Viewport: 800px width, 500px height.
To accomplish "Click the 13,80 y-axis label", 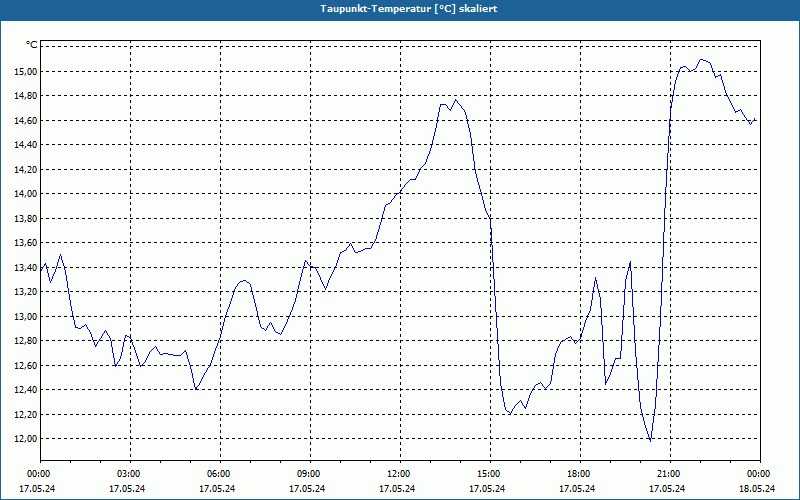I will pyautogui.click(x=26, y=218).
